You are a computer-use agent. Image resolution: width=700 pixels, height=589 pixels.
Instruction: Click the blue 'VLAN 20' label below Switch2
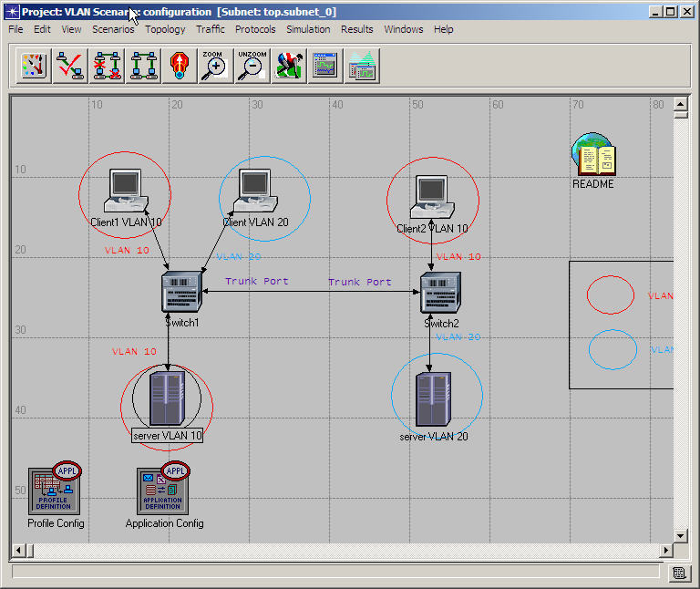pyautogui.click(x=458, y=337)
